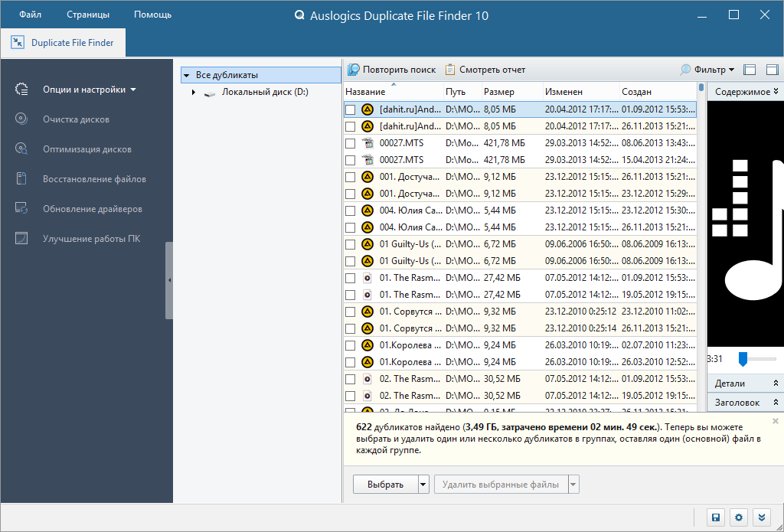The height and width of the screenshot is (532, 784).
Task: Sort by the Путь column header
Action: point(462,92)
